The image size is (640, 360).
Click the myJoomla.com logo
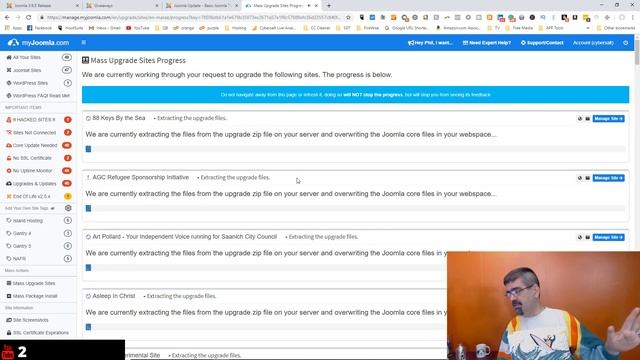[38, 42]
